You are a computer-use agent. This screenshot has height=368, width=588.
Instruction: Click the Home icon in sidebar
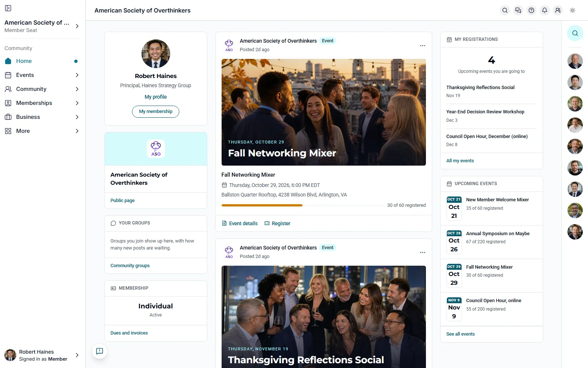pyautogui.click(x=8, y=61)
